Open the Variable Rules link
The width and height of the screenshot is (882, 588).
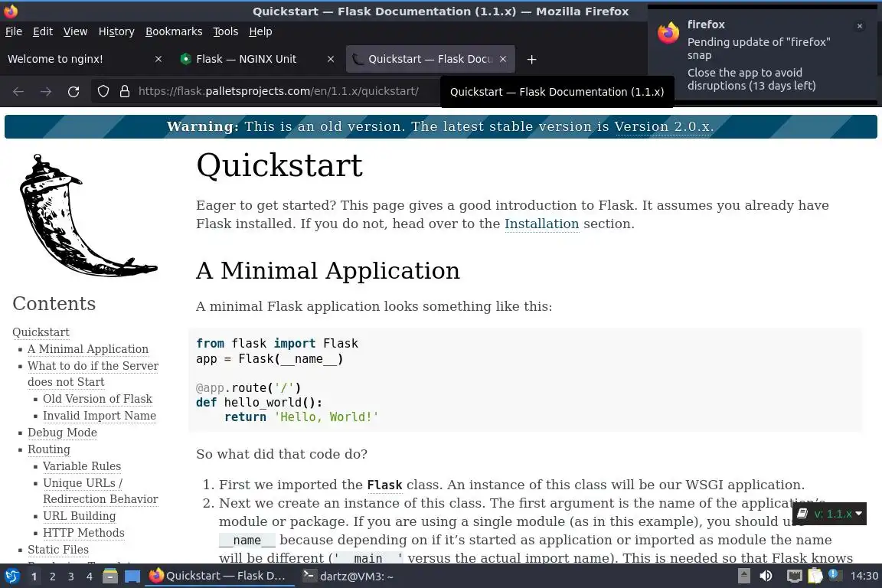[x=82, y=466]
